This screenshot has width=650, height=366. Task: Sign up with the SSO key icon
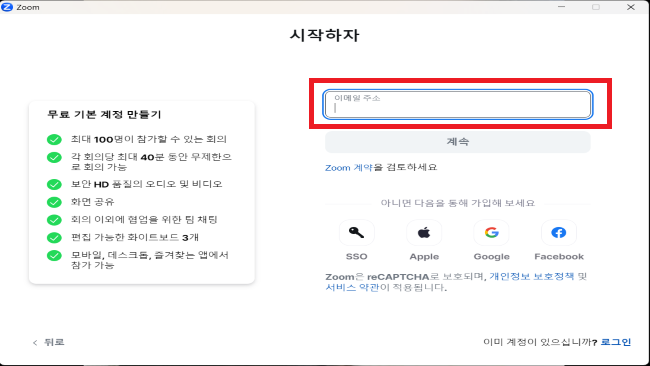(x=357, y=233)
